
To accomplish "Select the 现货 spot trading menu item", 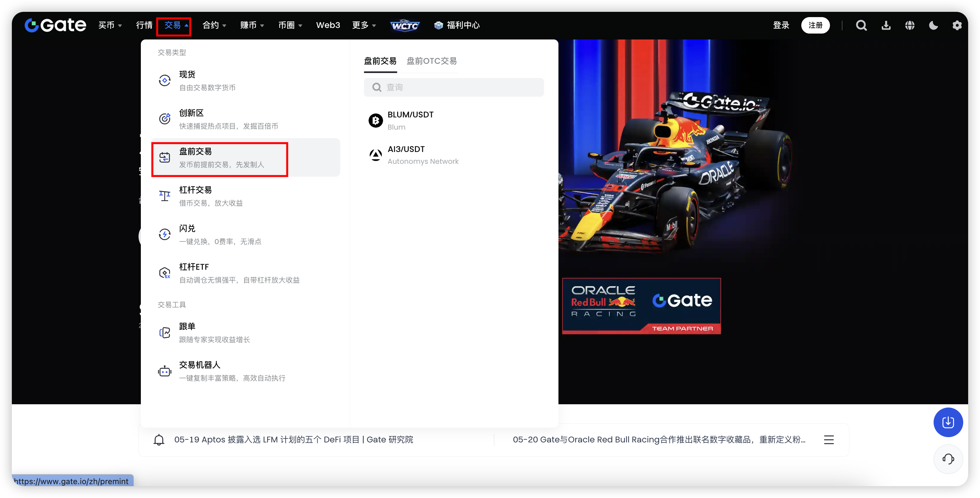I will (207, 81).
